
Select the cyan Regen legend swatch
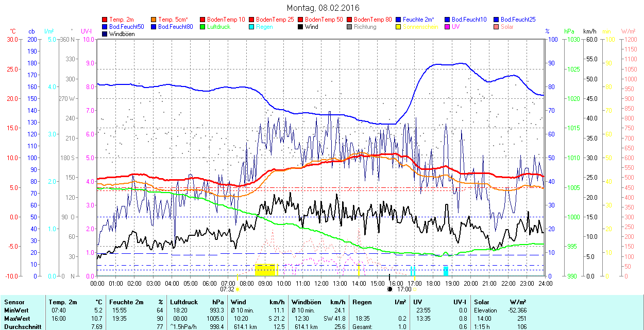252,27
